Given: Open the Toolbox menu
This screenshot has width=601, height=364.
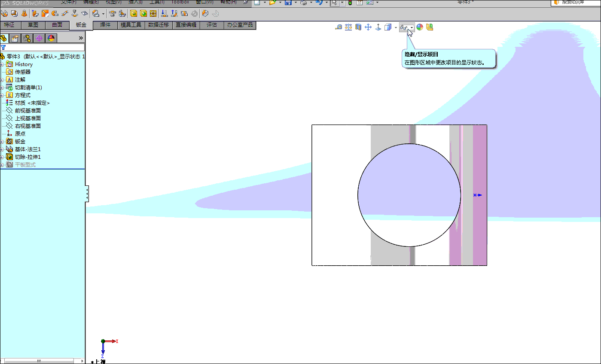Looking at the screenshot, I should click(x=180, y=2).
